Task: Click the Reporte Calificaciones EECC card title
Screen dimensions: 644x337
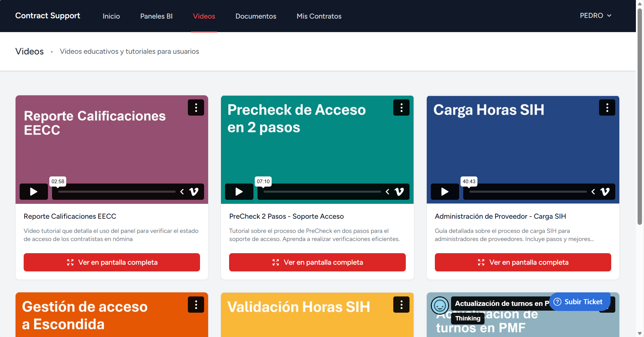Action: (70, 216)
